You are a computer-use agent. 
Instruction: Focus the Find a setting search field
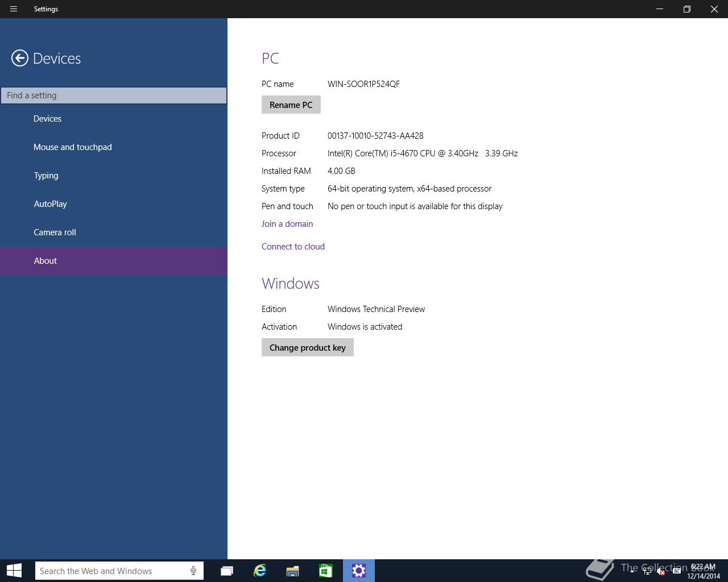[114, 95]
